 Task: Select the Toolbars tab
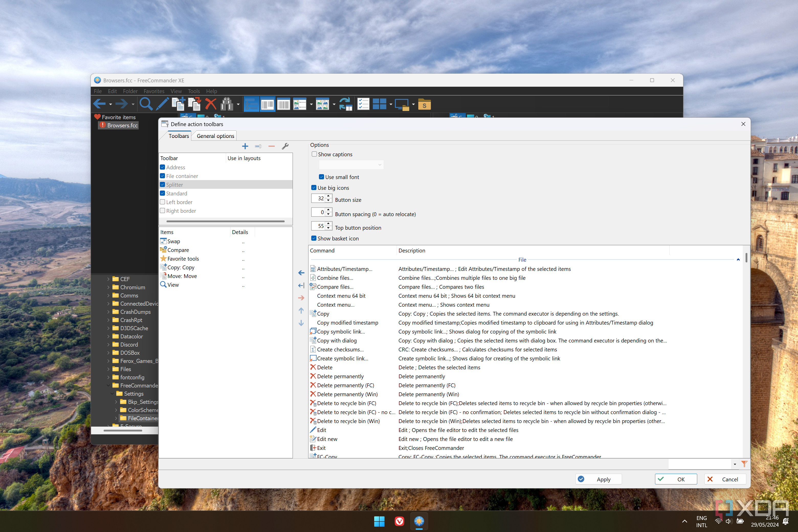click(x=179, y=136)
